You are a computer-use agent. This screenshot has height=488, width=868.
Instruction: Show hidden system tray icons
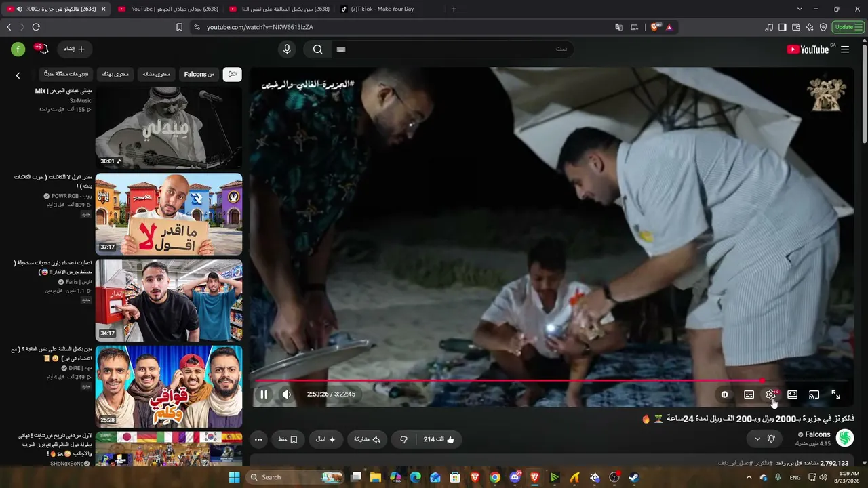click(749, 477)
